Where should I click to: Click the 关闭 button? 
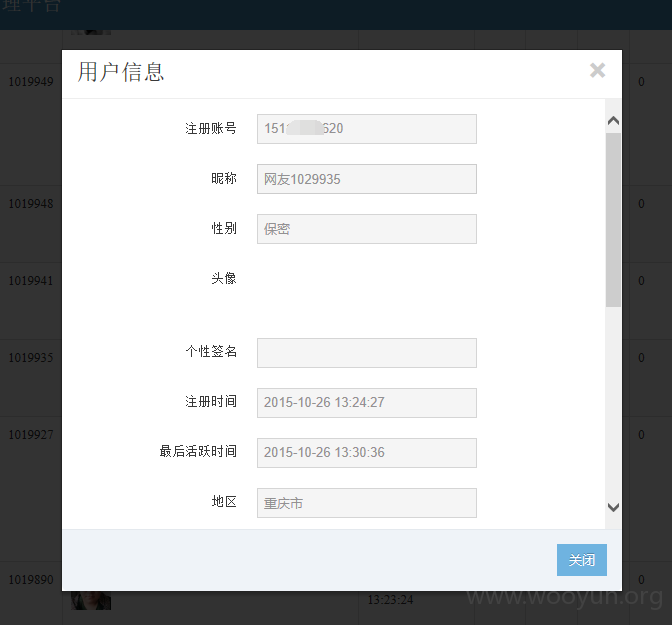point(582,560)
